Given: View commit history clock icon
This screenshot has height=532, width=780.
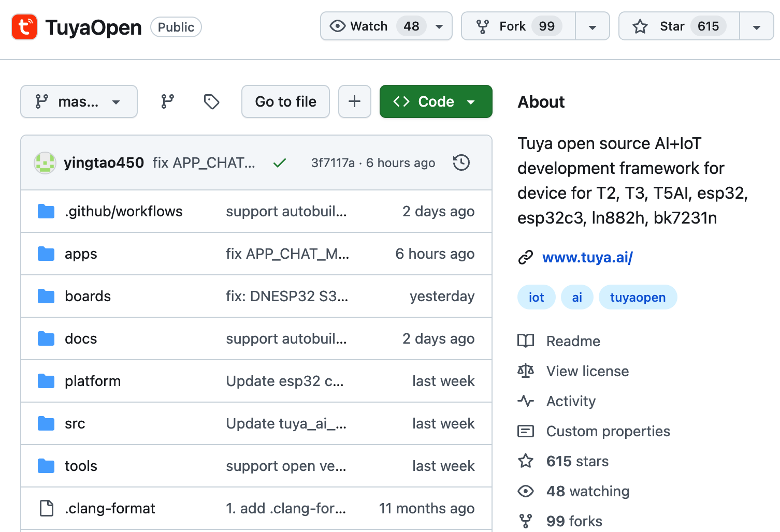Looking at the screenshot, I should (x=461, y=162).
